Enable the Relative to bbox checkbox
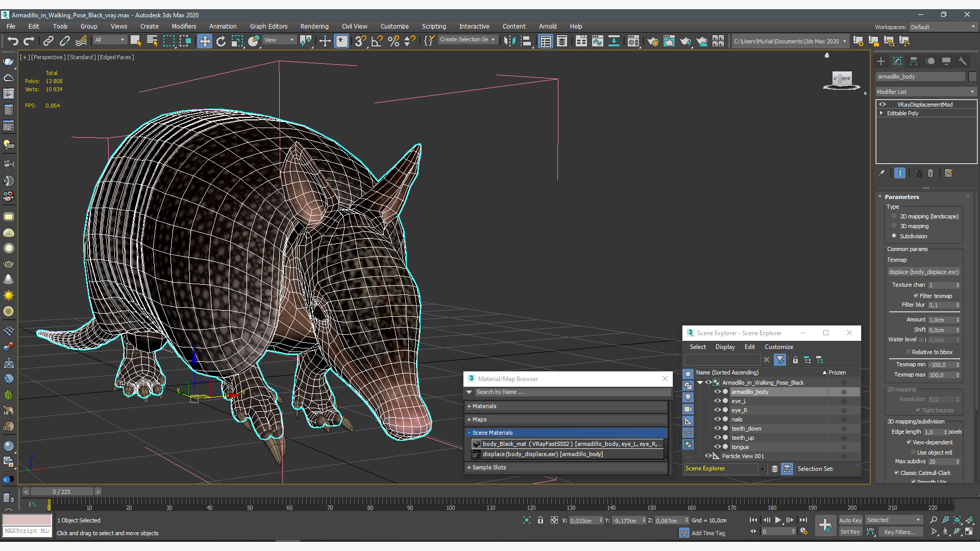This screenshot has height=551, width=980. (908, 352)
